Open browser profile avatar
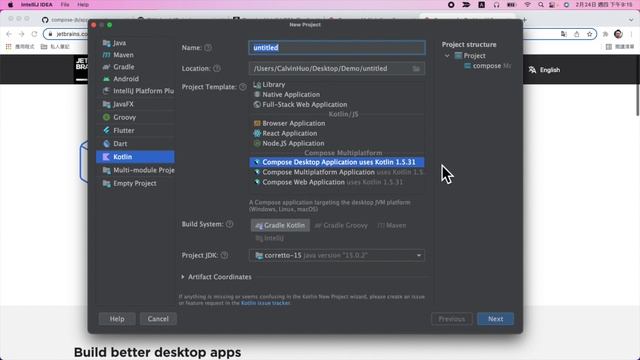The width and height of the screenshot is (640, 360). (x=618, y=34)
